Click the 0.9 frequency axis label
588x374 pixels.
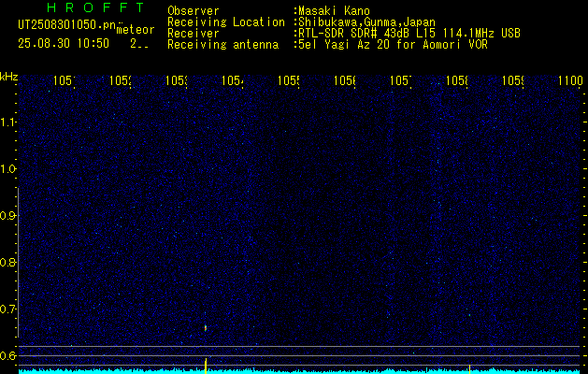tap(7, 216)
